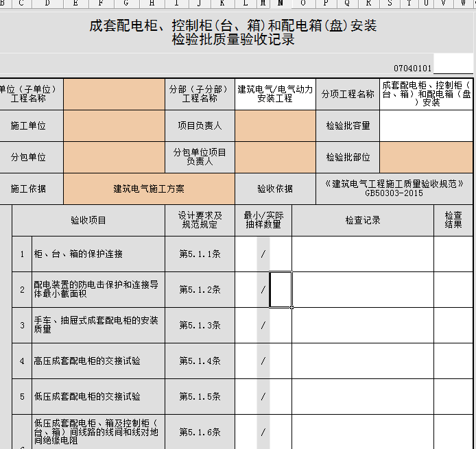Select the 低压成套配电柜的交接试验 item cell
Image resolution: width=476 pixels, height=449 pixels.
coord(97,397)
